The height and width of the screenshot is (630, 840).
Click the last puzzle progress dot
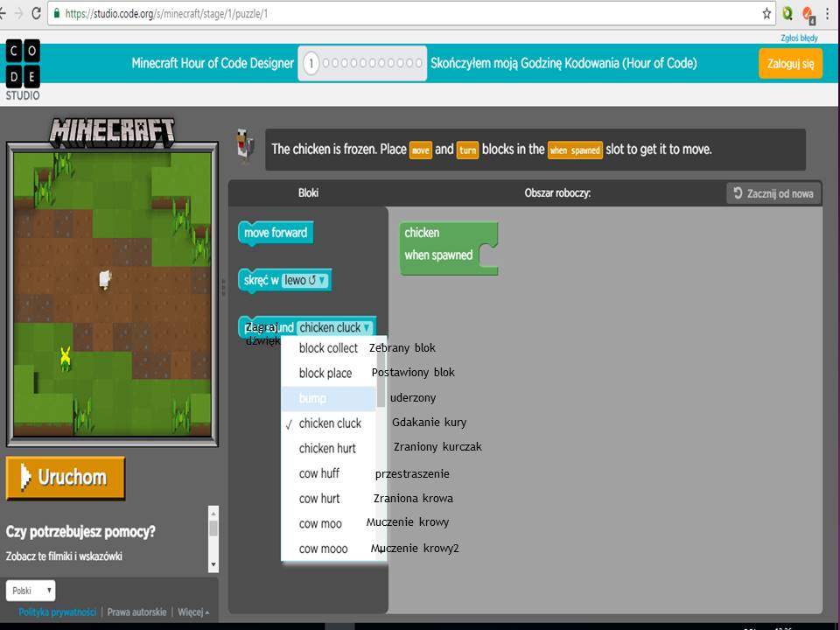click(x=419, y=63)
